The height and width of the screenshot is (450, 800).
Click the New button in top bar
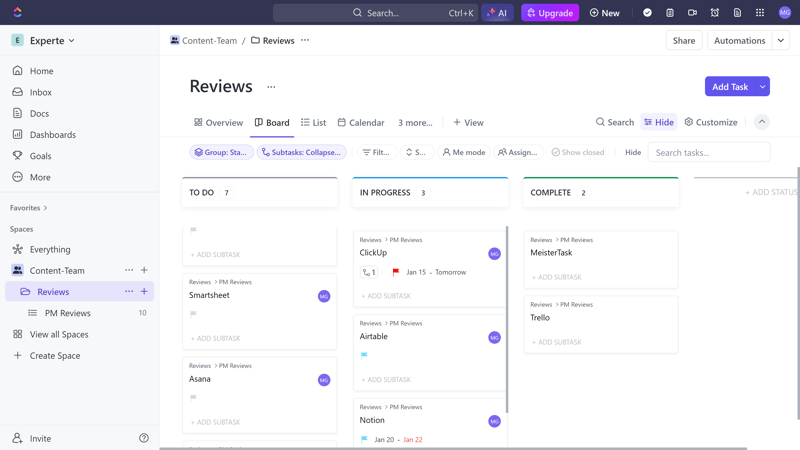[x=604, y=13]
